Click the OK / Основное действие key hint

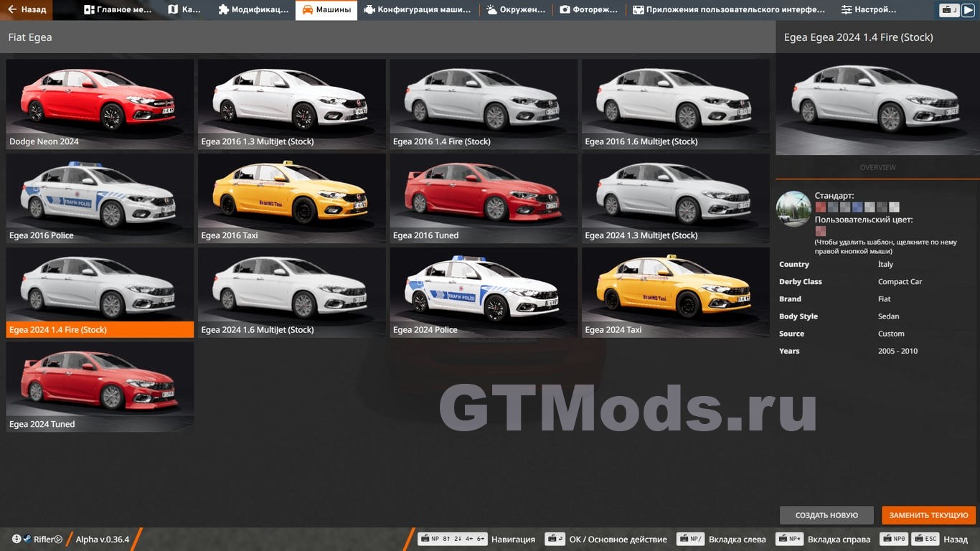(x=555, y=539)
